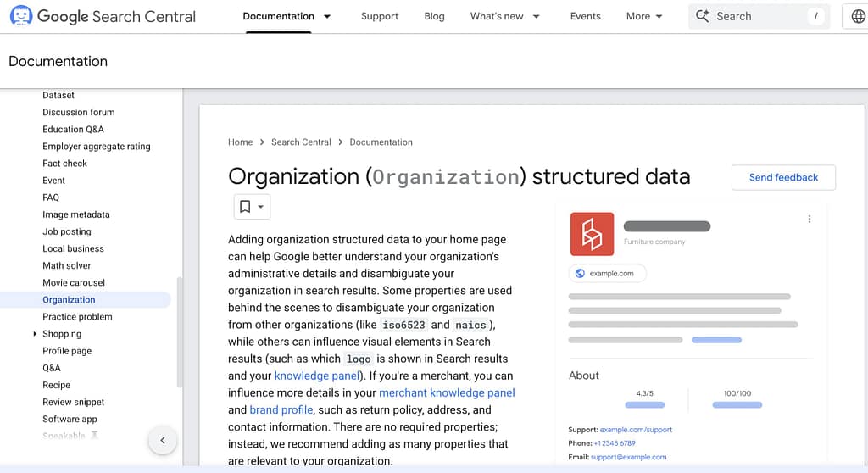Expand the Documentation dropdown arrow
Image resolution: width=868 pixels, height=473 pixels.
[x=327, y=17]
